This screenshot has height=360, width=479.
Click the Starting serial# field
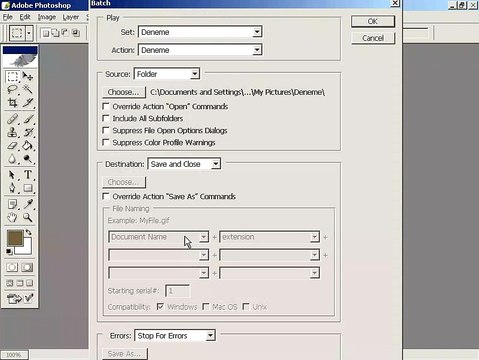pos(178,291)
